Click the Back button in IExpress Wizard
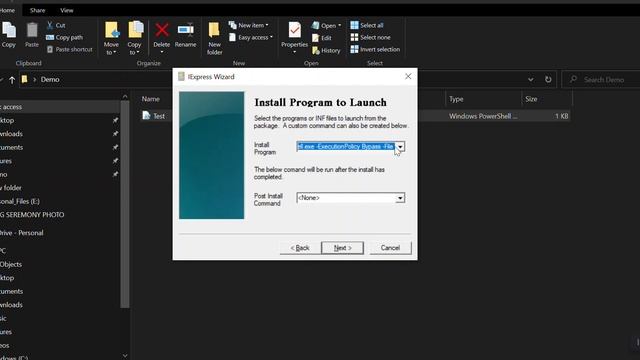Viewport: 640px width, 360px height. point(300,248)
